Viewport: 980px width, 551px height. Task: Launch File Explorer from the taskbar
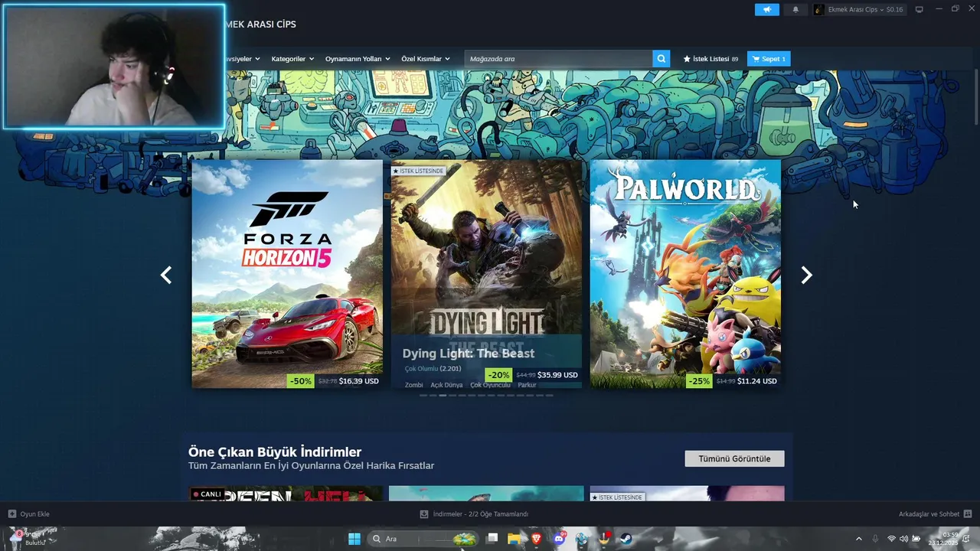514,539
